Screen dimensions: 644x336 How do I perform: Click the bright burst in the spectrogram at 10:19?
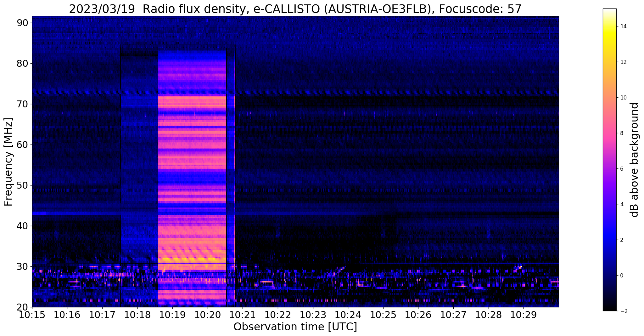192,178
